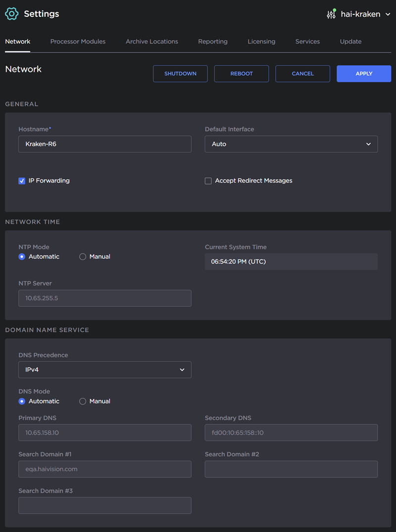This screenshot has height=532, width=396.
Task: Click the Search Domain #2 field
Action: click(x=291, y=469)
